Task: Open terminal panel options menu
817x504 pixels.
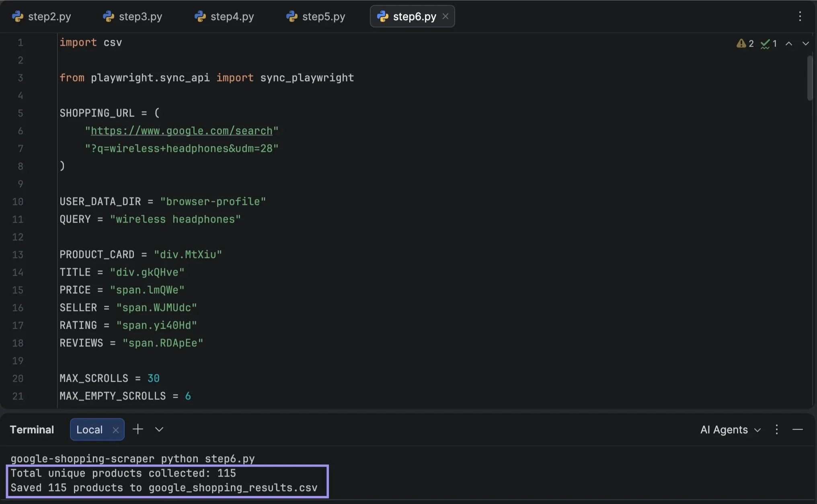Action: (x=777, y=430)
